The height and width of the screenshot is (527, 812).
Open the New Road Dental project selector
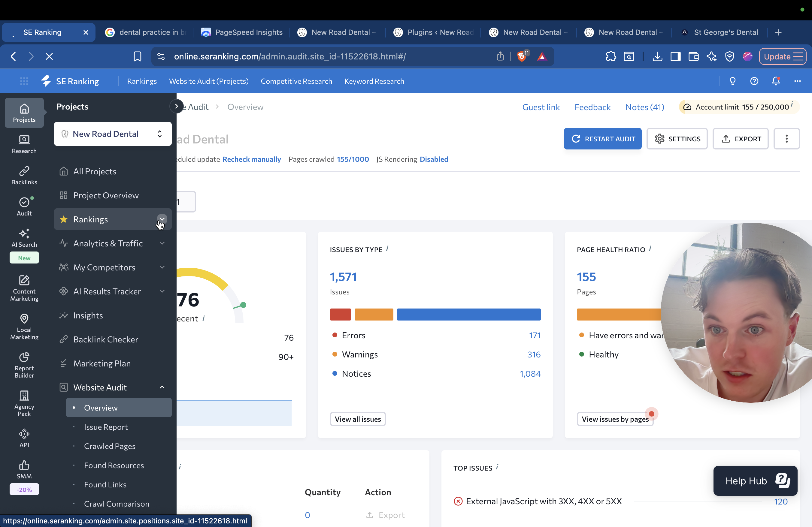[x=113, y=134]
